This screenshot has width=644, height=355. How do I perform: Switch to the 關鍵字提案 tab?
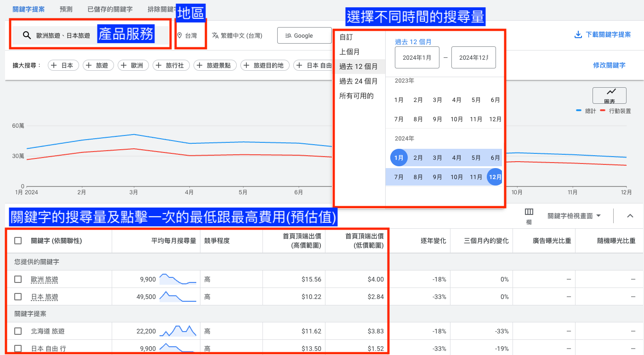(x=28, y=9)
